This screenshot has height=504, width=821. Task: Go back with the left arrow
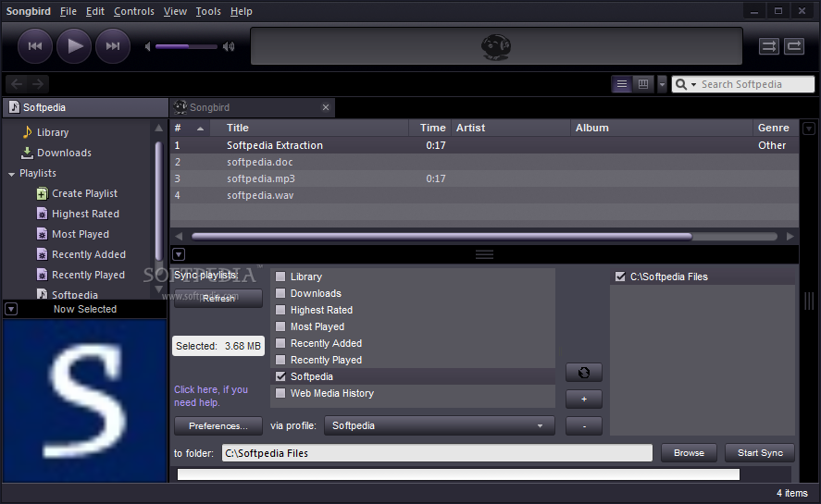pyautogui.click(x=17, y=84)
